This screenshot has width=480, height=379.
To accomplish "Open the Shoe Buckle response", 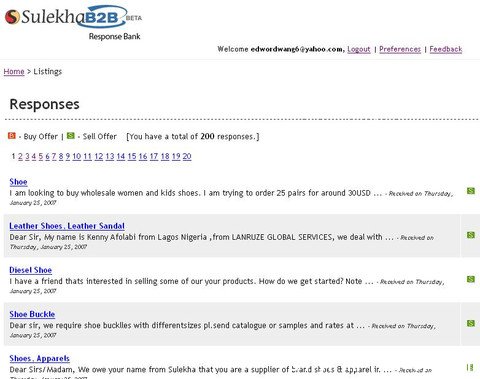I will click(x=32, y=314).
